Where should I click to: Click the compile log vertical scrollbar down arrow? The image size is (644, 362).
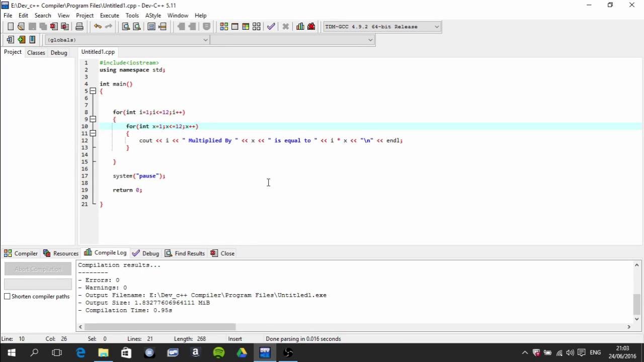pos(637,319)
